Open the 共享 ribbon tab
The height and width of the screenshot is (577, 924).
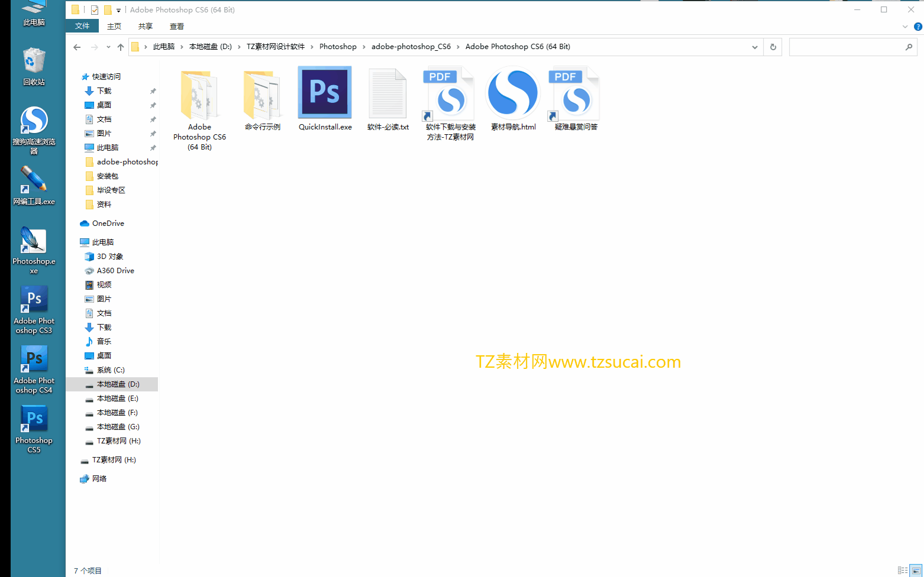[146, 26]
